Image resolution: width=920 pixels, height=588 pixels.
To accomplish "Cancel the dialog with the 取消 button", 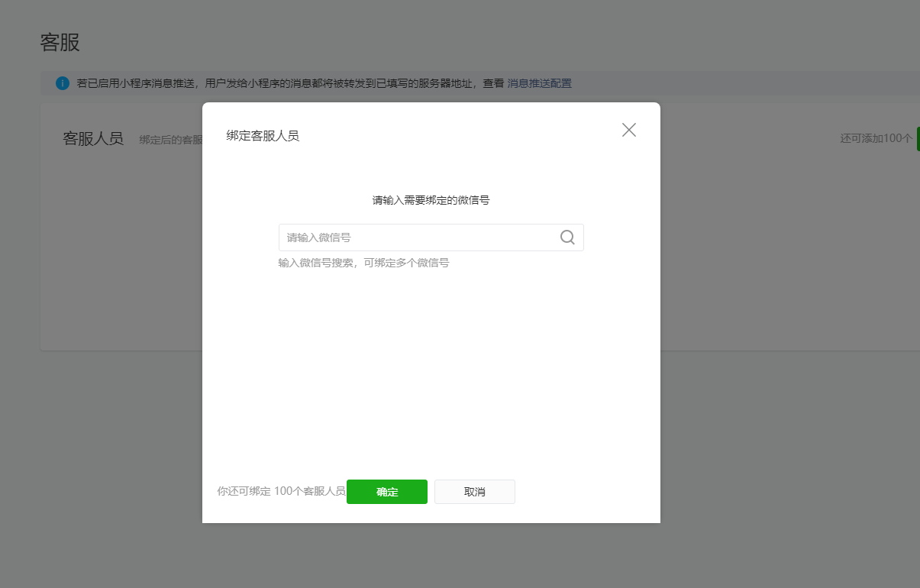I will tap(474, 491).
